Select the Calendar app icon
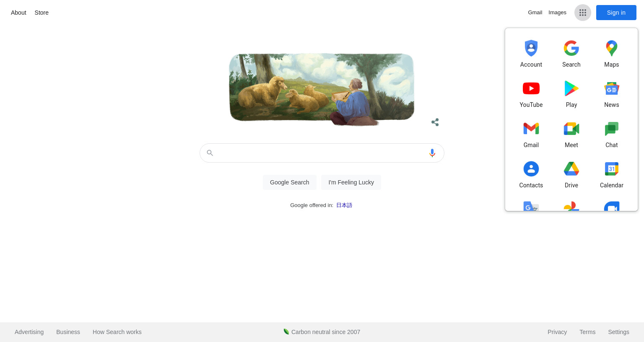This screenshot has height=342, width=644. tap(612, 169)
